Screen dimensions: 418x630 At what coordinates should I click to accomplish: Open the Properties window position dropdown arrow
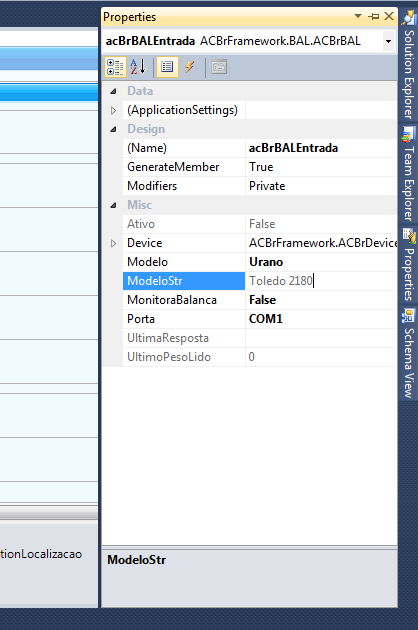tap(358, 16)
